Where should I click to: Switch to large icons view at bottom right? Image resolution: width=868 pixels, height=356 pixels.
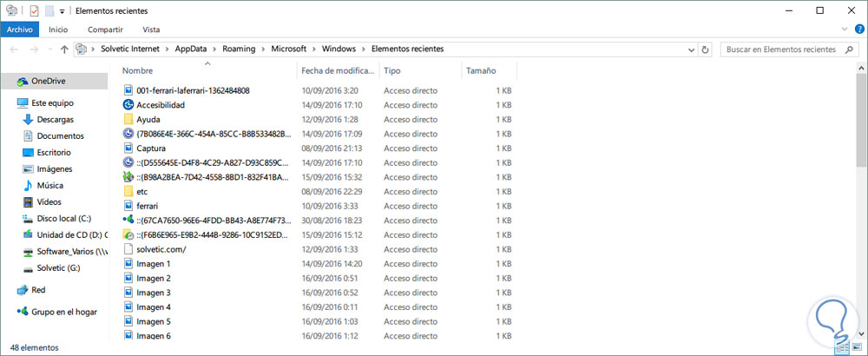[x=856, y=347]
